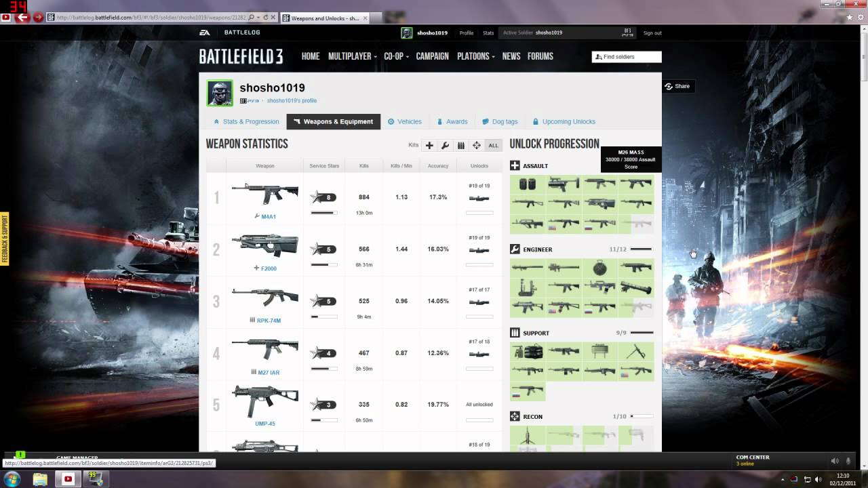Select the Weapons & Equipment tab

[x=334, y=121]
